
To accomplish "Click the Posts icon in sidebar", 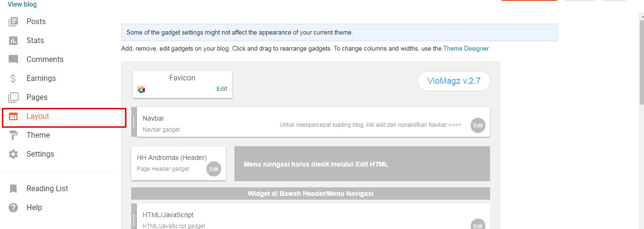I will pyautogui.click(x=13, y=21).
